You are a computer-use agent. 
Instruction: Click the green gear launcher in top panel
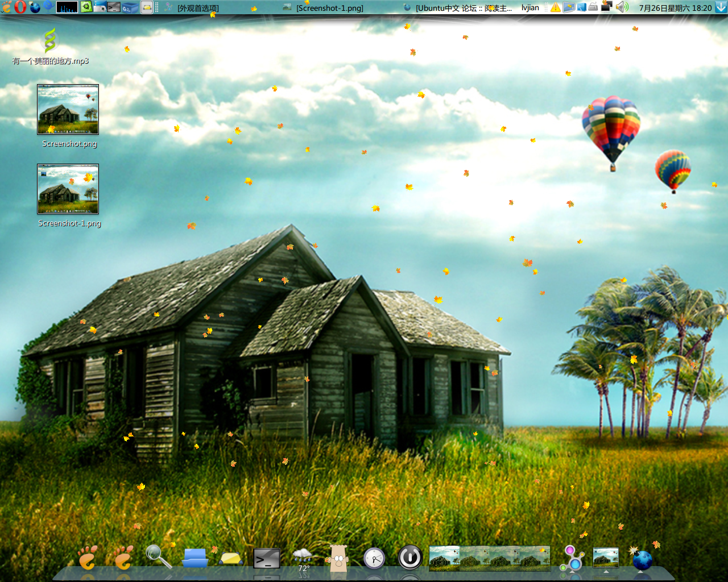(86, 7)
